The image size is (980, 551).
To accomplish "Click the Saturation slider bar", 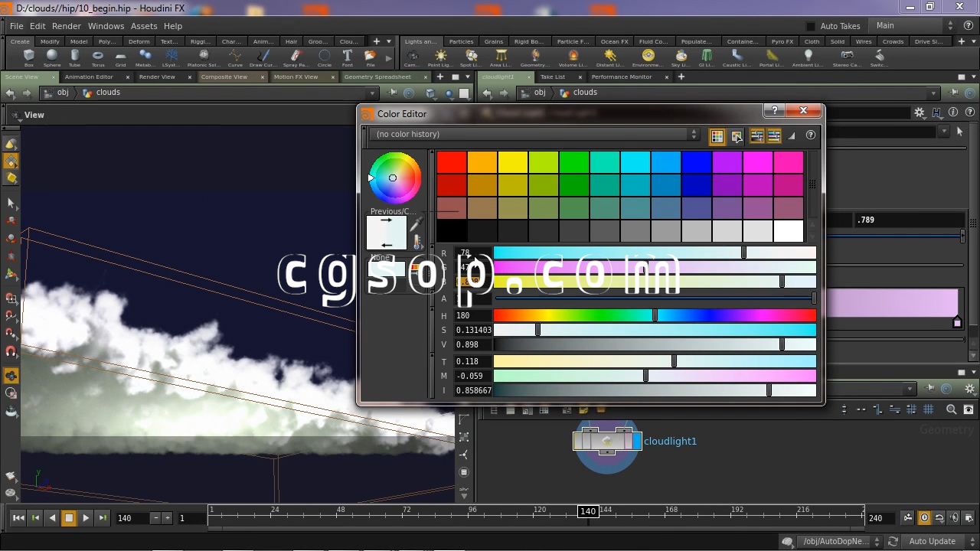I will click(655, 330).
